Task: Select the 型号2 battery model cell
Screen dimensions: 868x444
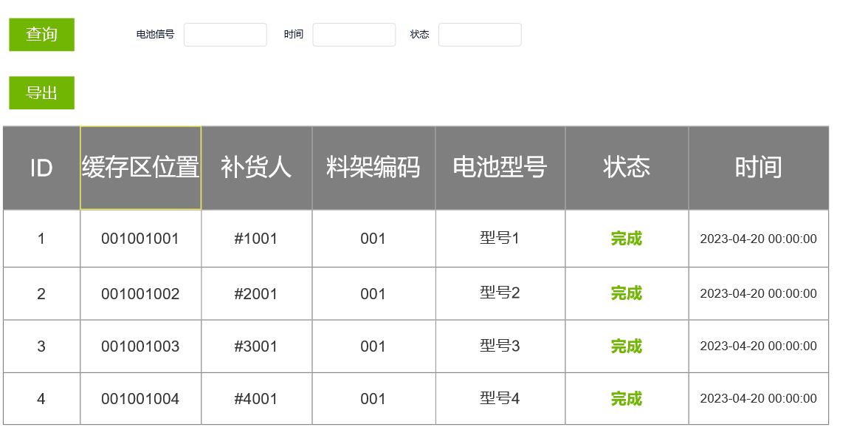Action: click(x=500, y=293)
